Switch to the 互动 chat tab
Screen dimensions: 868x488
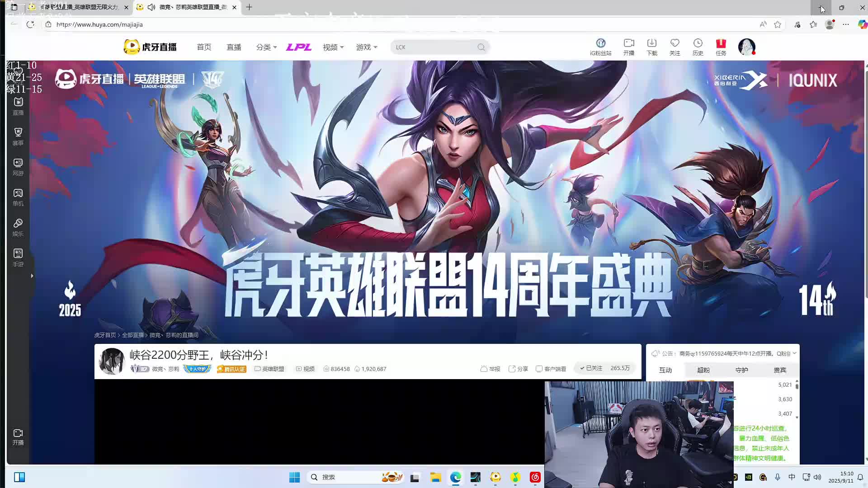pyautogui.click(x=665, y=370)
